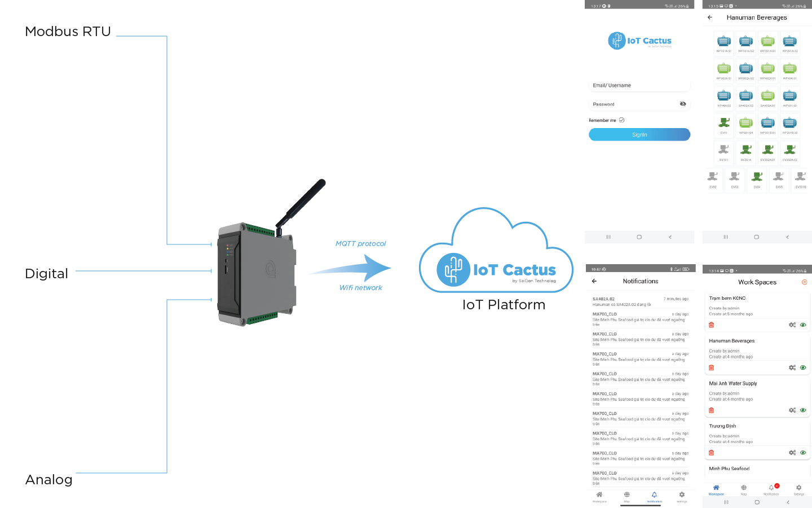Open settings gears for Trạm bơm KCNC
This screenshot has width=812, height=508.
click(792, 325)
